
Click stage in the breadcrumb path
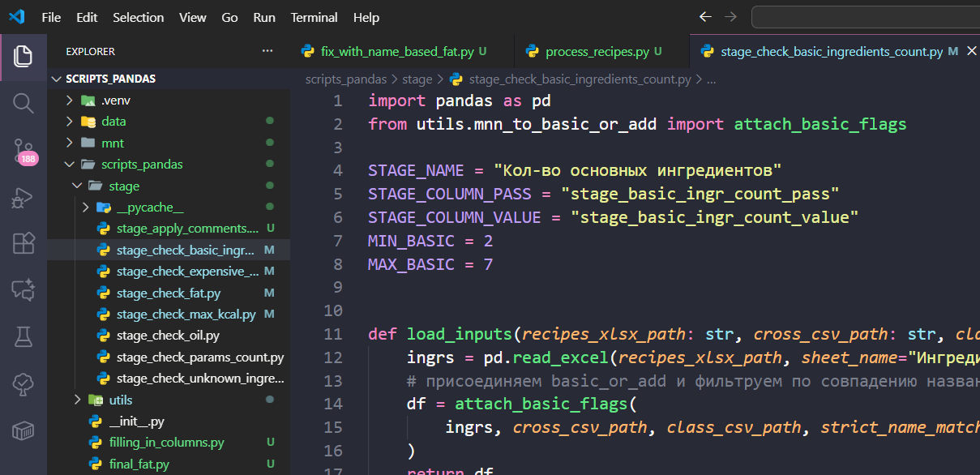417,79
